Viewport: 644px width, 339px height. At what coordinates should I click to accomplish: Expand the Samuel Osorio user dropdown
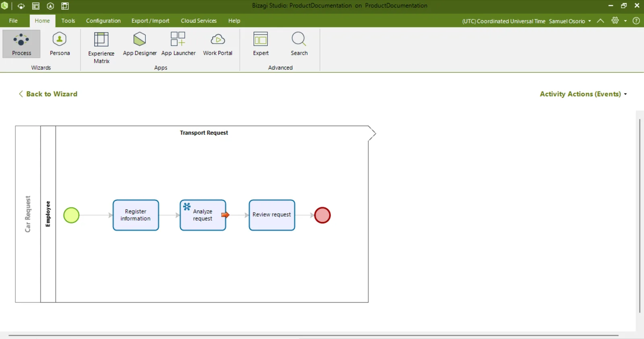click(x=570, y=21)
